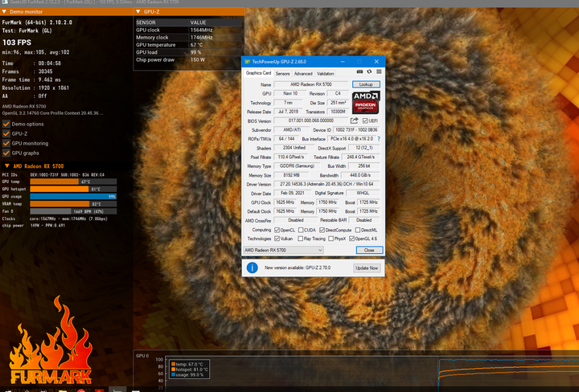Toggle the Demo options checkbox
Screen dimensions: 579x392
(6, 124)
